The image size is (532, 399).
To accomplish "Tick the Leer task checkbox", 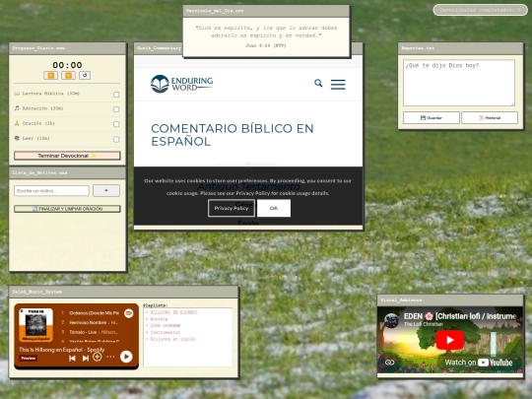I will click(x=116, y=139).
